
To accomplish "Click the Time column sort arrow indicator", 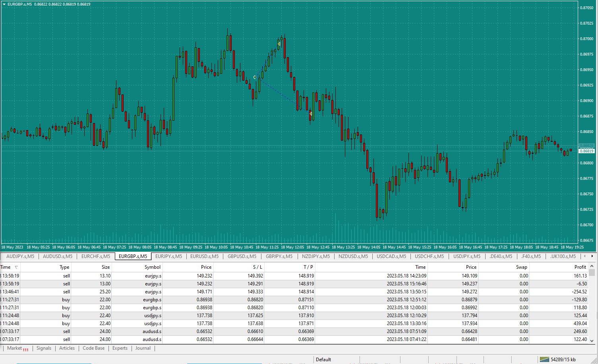I will tap(16, 267).
